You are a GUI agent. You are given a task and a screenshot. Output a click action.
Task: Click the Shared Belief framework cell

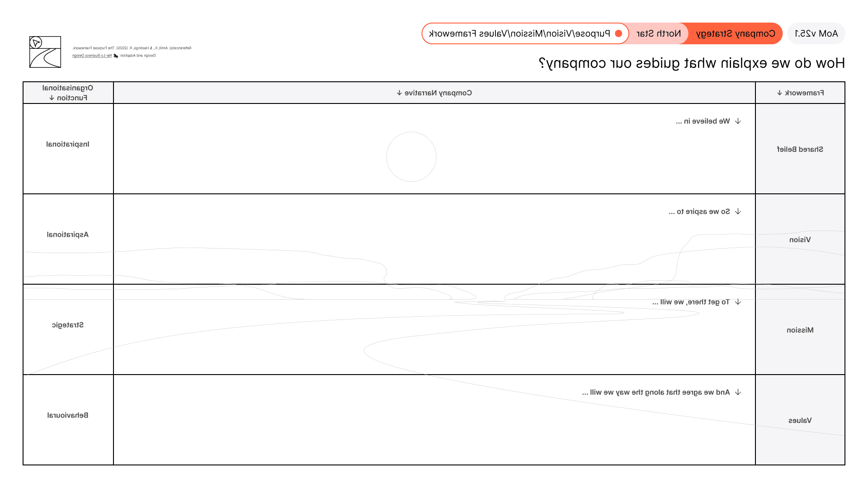pos(800,149)
